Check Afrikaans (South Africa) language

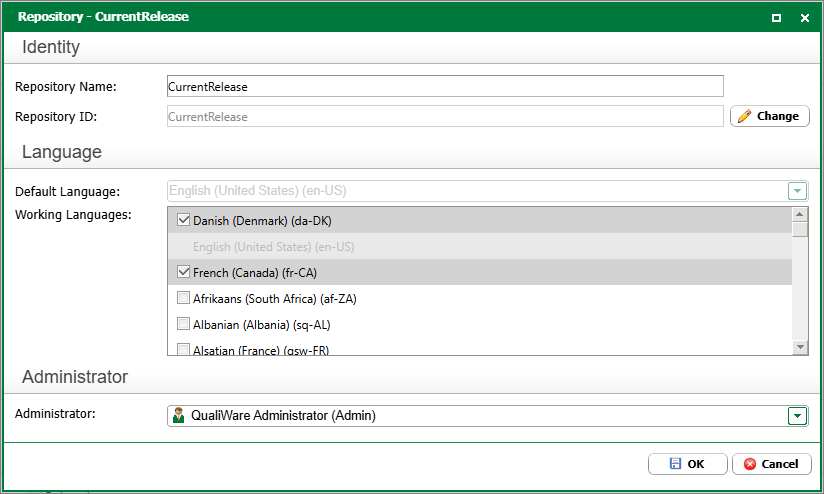coord(183,297)
